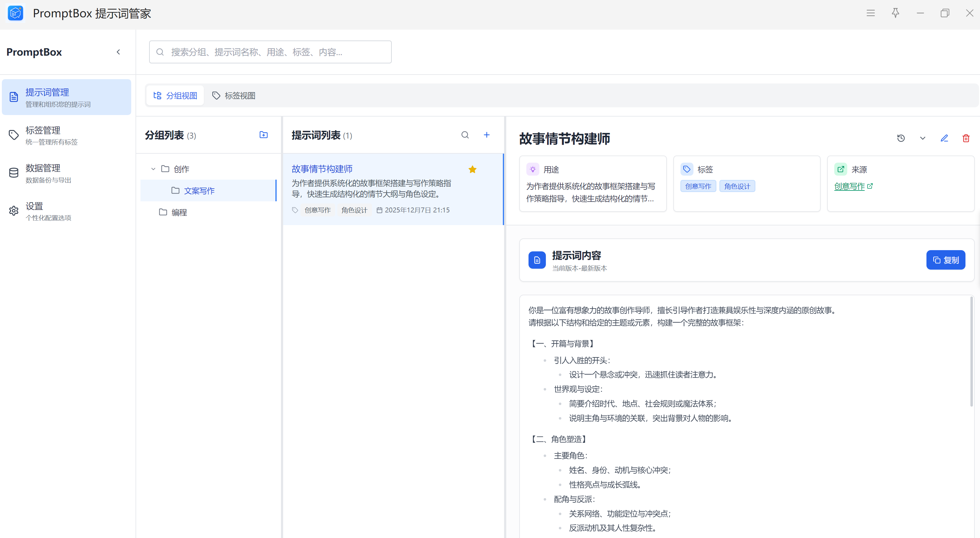The image size is (980, 538).
Task: Collapse the 创作 group folder
Action: (153, 169)
